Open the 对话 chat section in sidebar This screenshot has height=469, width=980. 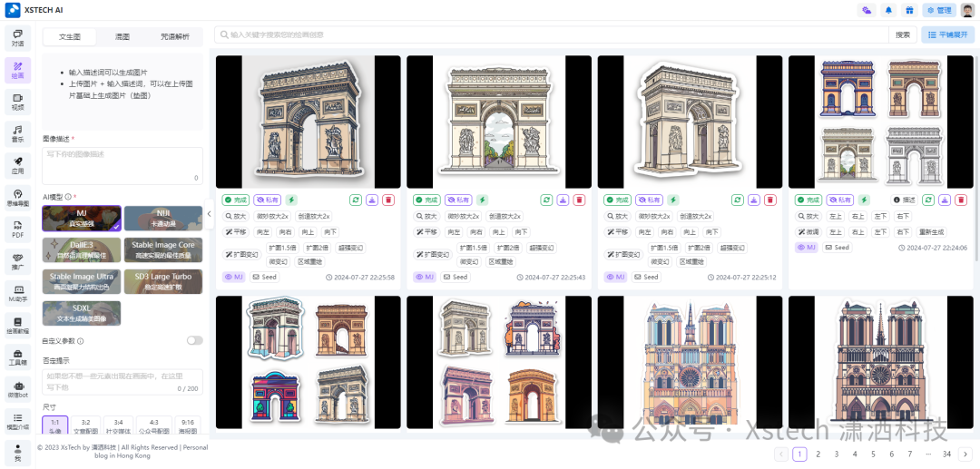tap(17, 38)
